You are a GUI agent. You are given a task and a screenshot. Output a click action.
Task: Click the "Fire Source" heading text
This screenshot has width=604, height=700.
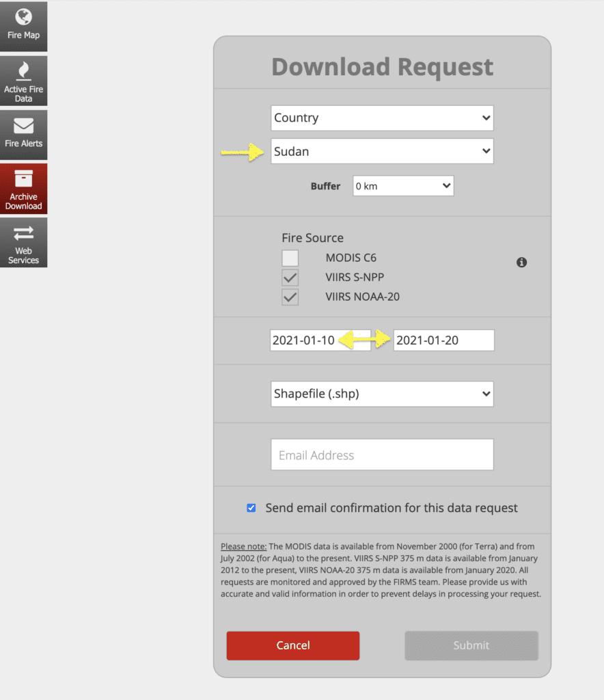313,238
